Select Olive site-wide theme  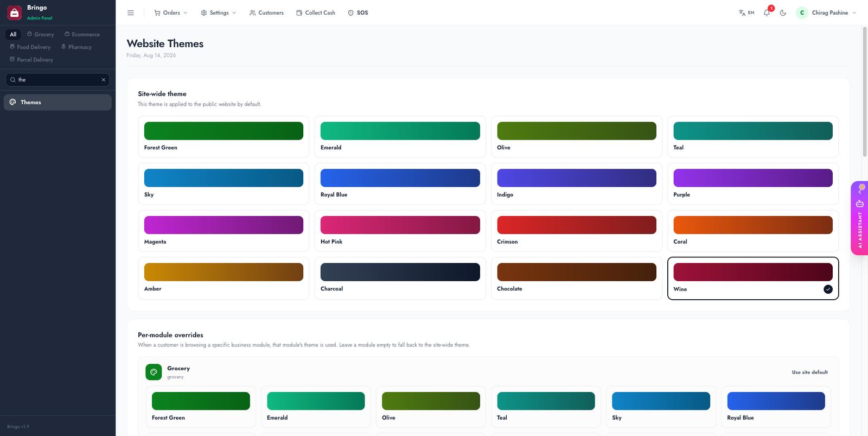click(577, 137)
